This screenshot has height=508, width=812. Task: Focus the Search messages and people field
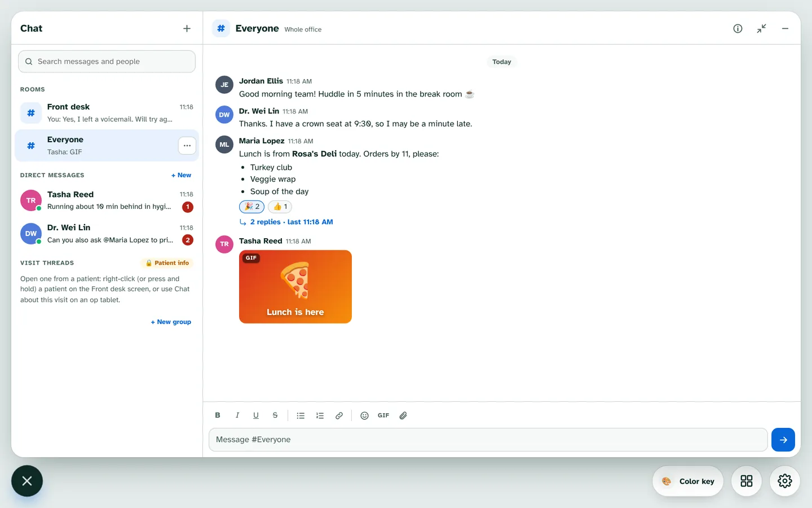107,62
